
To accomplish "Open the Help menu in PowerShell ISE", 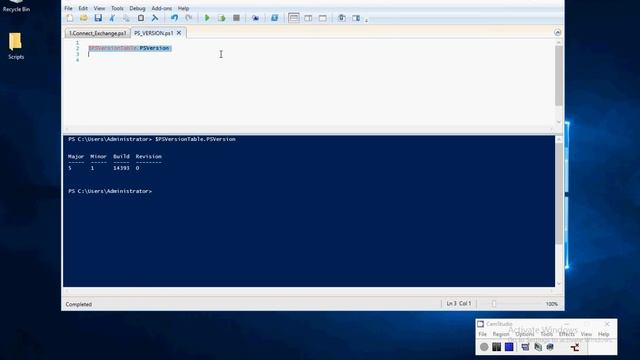I will click(183, 8).
